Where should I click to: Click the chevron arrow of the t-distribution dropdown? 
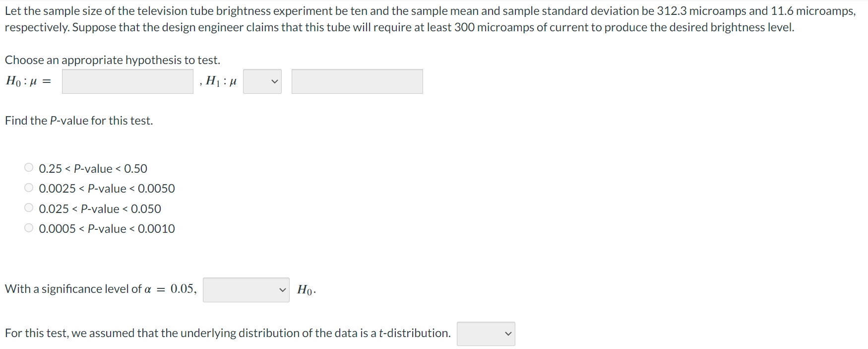point(508,334)
